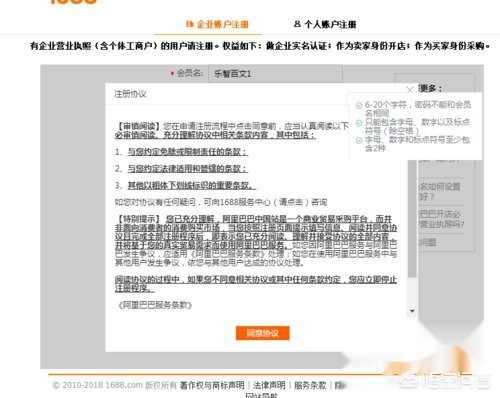Open 服务条款 footer link
The width and height of the screenshot is (500, 398).
pyautogui.click(x=310, y=385)
